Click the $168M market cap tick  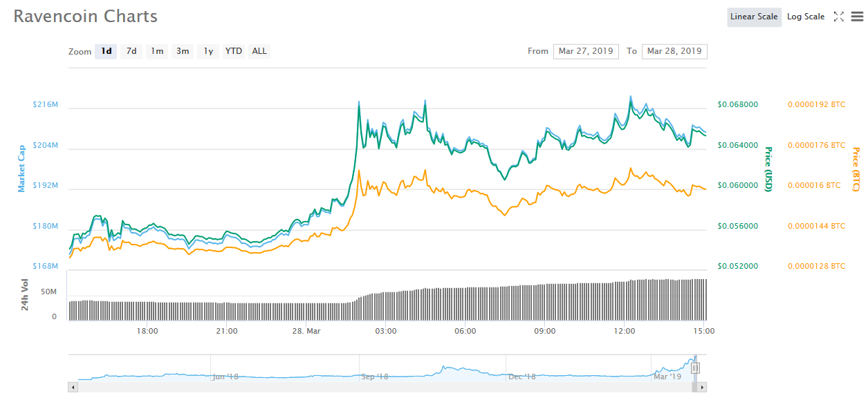point(45,267)
